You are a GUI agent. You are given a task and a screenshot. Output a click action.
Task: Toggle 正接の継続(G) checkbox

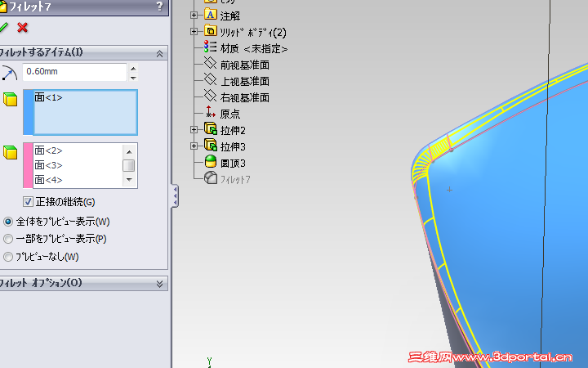point(28,202)
